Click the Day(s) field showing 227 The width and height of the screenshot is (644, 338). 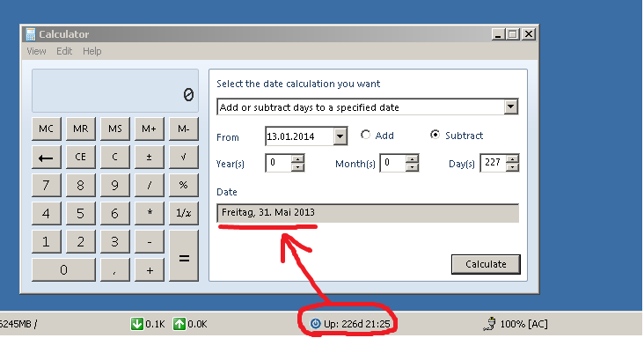[x=494, y=163]
